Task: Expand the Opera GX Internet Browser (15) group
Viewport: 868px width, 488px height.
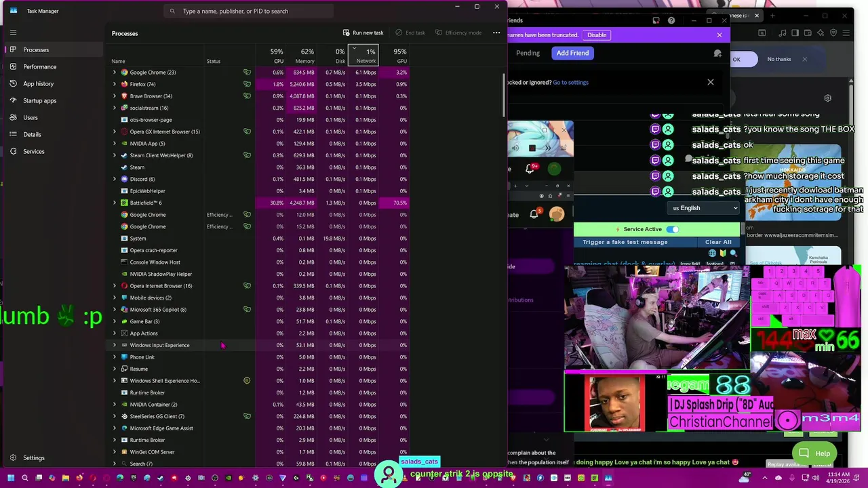Action: 115,131
